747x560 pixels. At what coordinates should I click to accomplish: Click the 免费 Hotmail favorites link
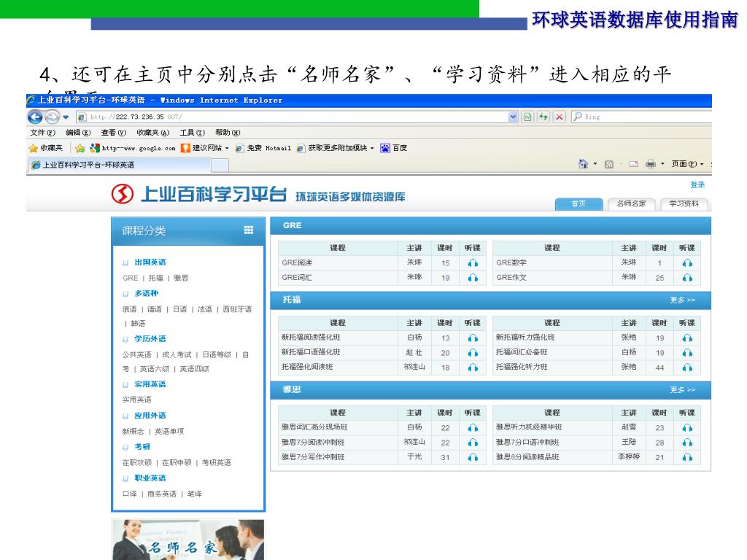(263, 148)
